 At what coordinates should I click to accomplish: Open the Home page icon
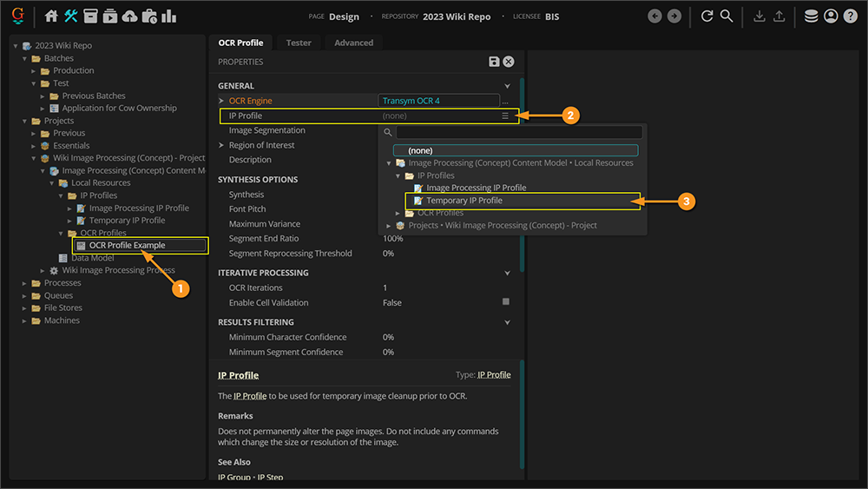click(51, 17)
